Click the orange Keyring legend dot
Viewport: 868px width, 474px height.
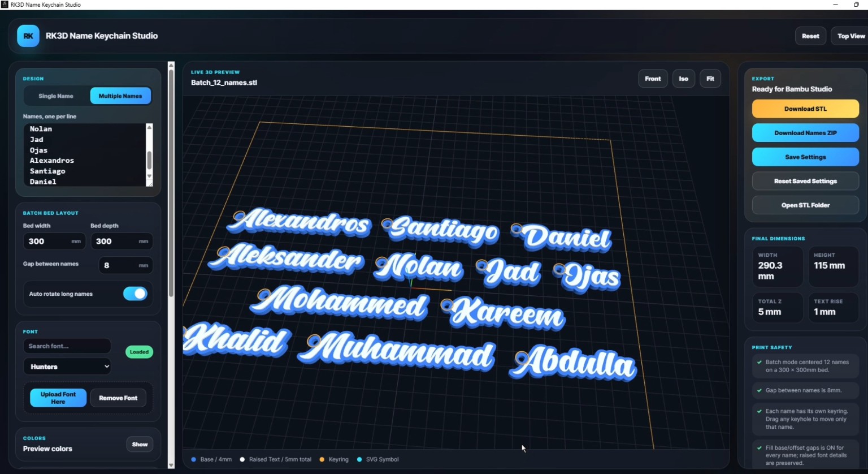322,459
